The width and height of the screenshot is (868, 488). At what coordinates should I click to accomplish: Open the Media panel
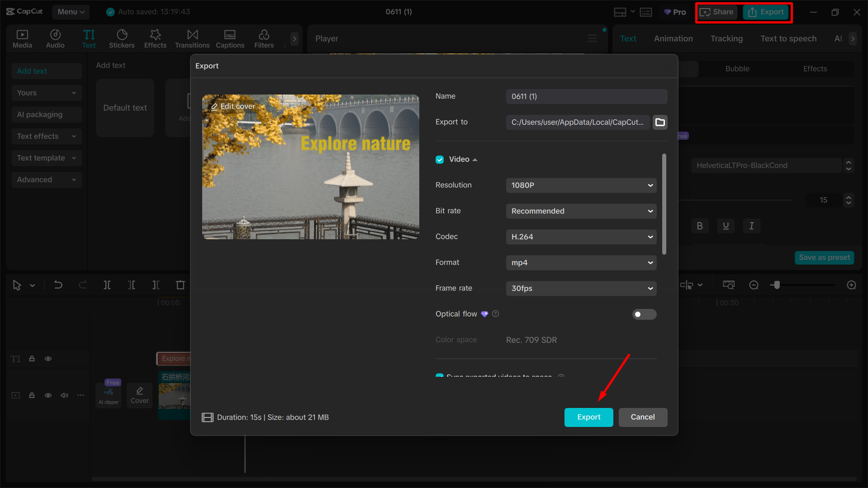pos(22,38)
